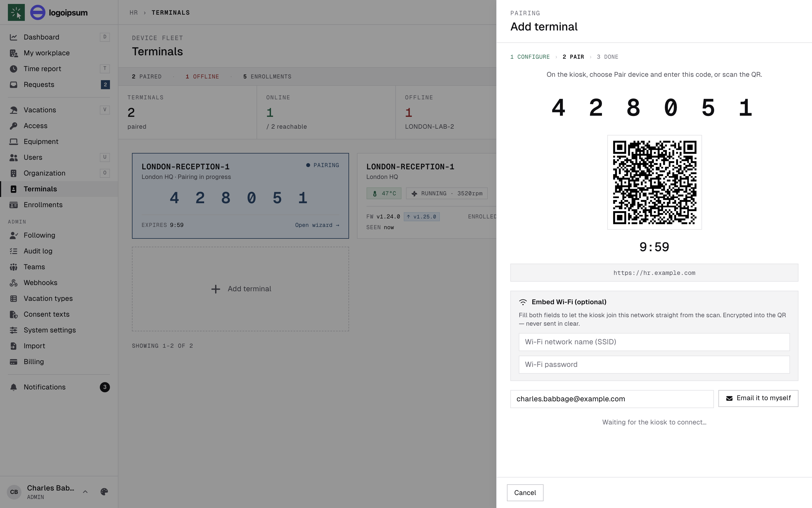Screen dimensions: 812x508
Task: Focus the Wi-Fi network name (SSID) field
Action: 654,342
